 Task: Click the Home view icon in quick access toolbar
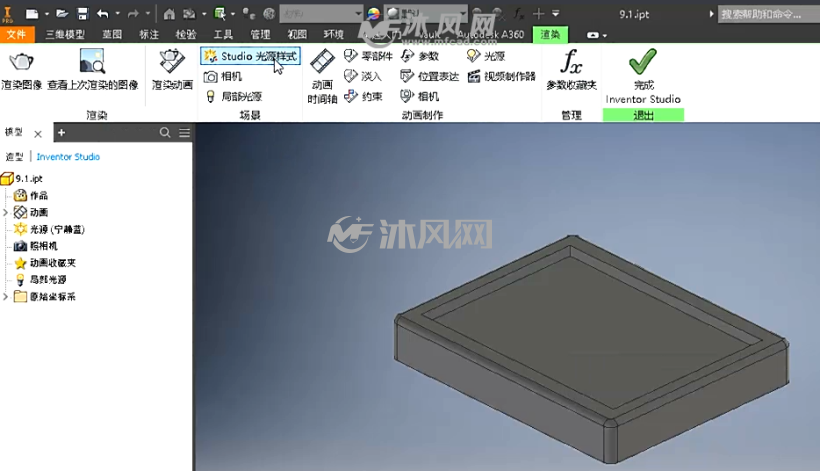point(169,14)
